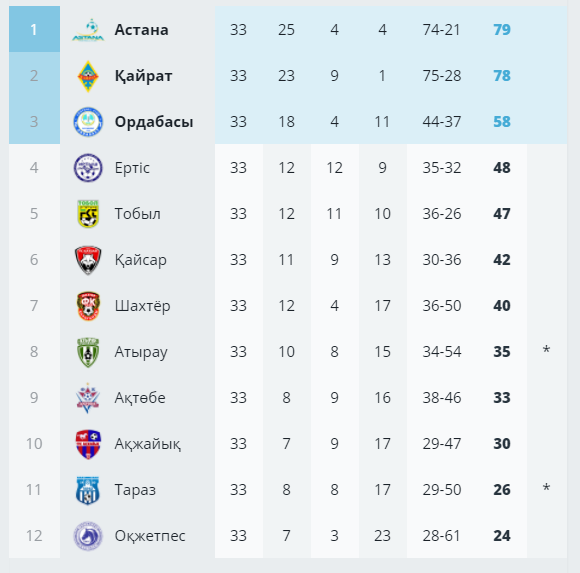Click the asterisk note beside Атырау
580x573 pixels.
coord(546,350)
